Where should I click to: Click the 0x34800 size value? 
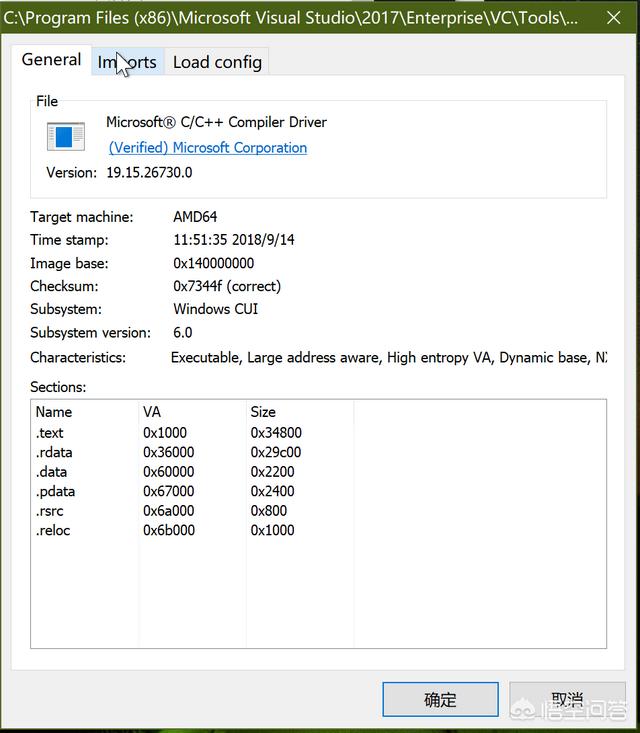[x=276, y=433]
